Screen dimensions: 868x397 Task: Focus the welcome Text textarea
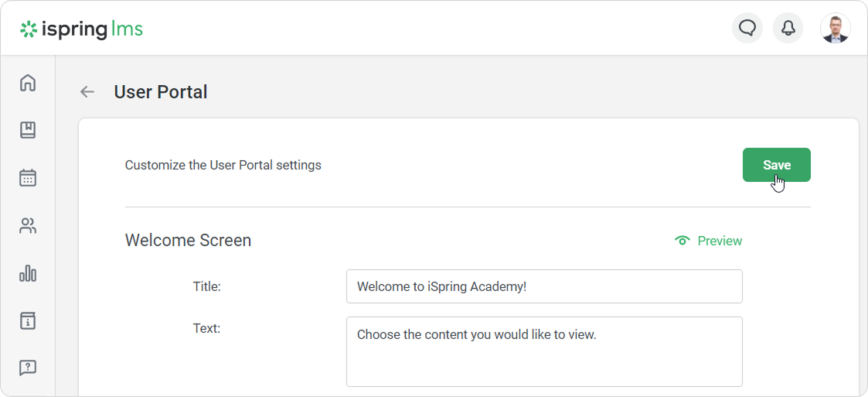point(544,351)
